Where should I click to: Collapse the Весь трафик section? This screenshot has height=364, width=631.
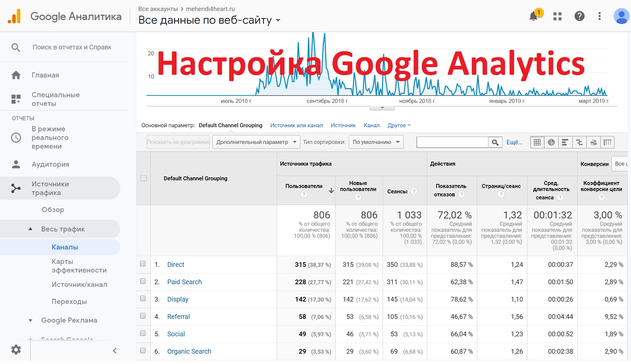(x=30, y=229)
